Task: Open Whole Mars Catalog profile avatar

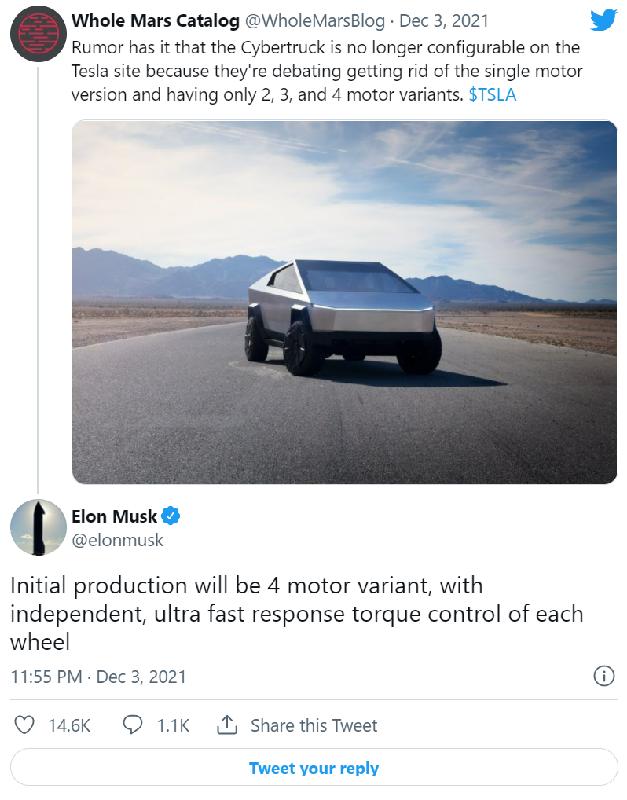Action: pos(39,34)
